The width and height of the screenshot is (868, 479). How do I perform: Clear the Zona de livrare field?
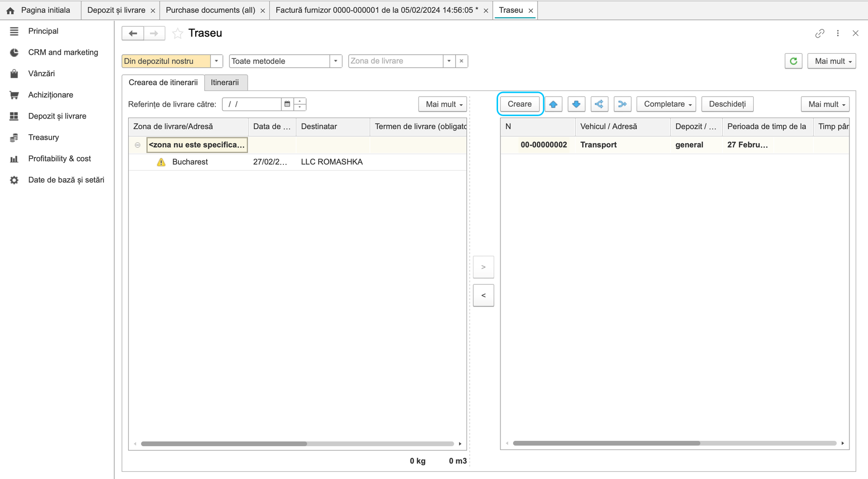pos(461,61)
